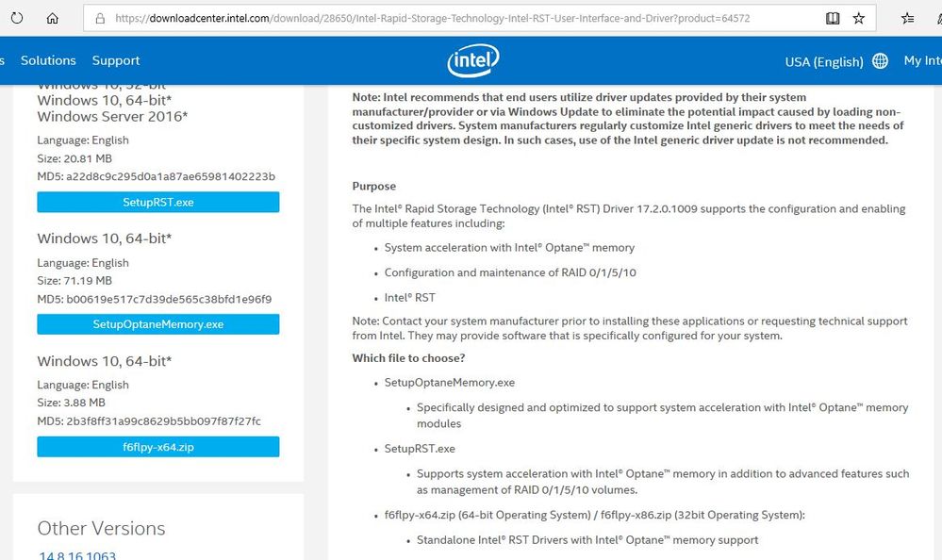Image resolution: width=942 pixels, height=560 pixels.
Task: Click the Other Versions heading
Action: (101, 528)
